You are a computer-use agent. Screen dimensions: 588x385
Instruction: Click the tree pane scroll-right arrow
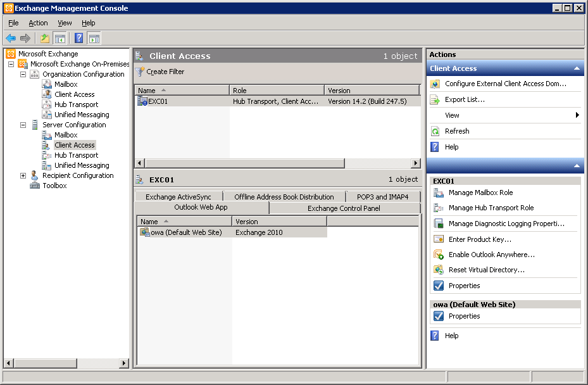coord(123,363)
